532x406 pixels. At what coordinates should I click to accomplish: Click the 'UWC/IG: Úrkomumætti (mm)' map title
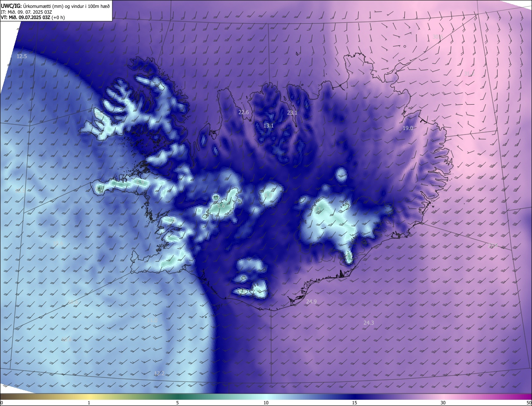pos(56,6)
